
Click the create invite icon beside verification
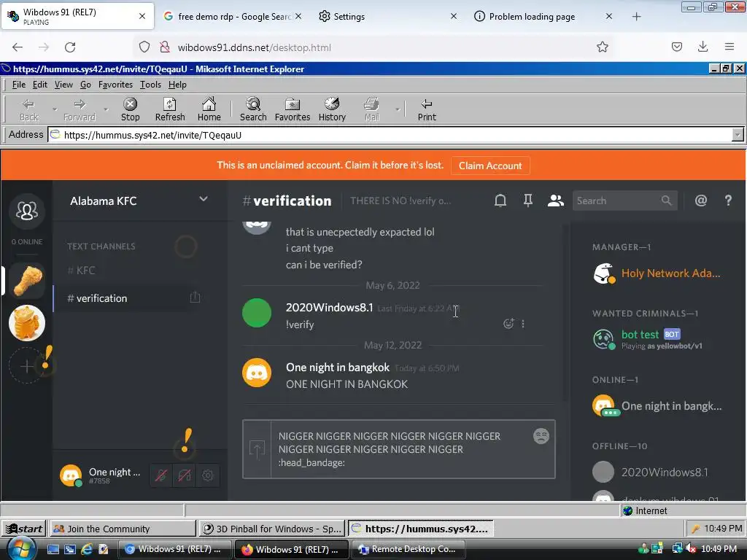click(195, 297)
